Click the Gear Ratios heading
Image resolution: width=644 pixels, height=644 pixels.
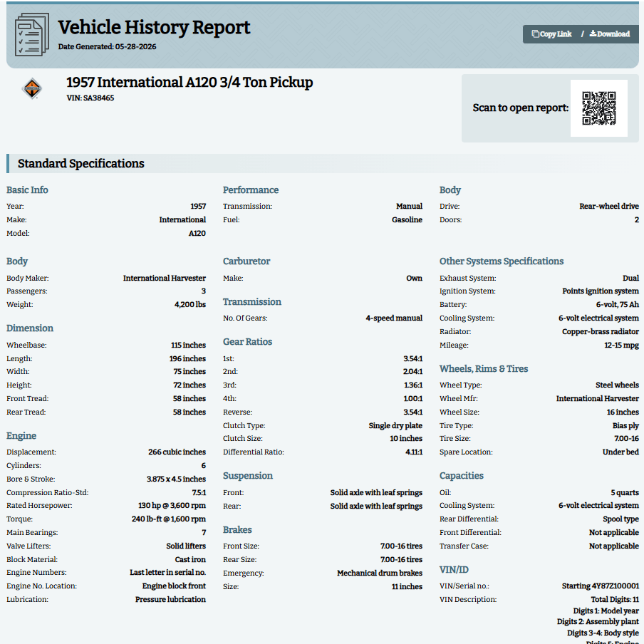point(248,342)
